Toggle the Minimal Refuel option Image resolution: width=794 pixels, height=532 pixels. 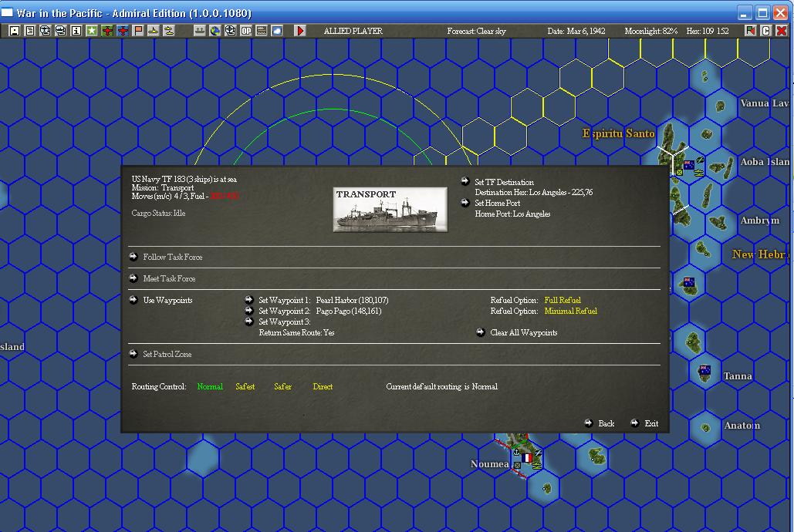pyautogui.click(x=571, y=311)
